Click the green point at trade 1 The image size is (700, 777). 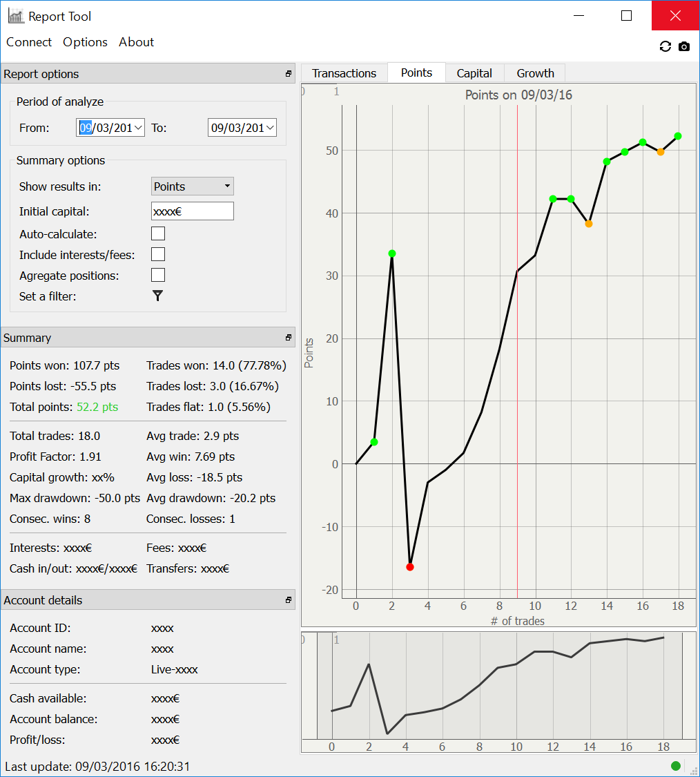[x=374, y=442]
